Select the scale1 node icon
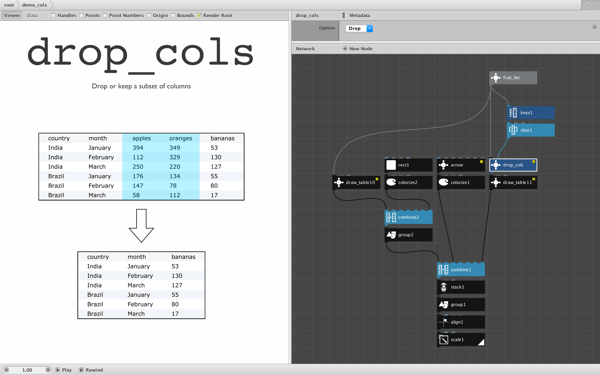 (443, 339)
